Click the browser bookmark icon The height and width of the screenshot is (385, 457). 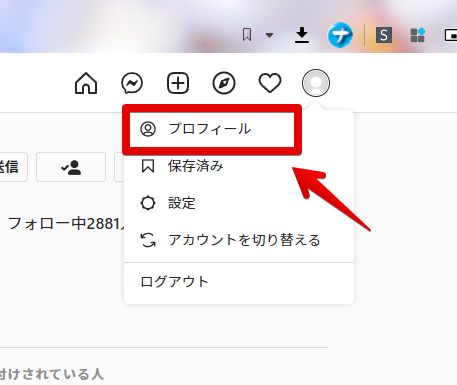pyautogui.click(x=247, y=35)
